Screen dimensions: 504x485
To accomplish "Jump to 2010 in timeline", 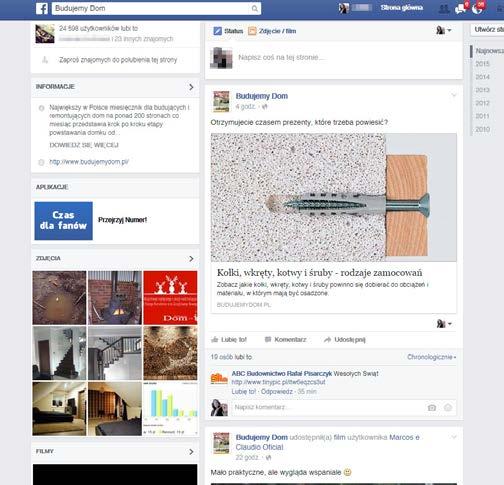I will click(x=482, y=129).
